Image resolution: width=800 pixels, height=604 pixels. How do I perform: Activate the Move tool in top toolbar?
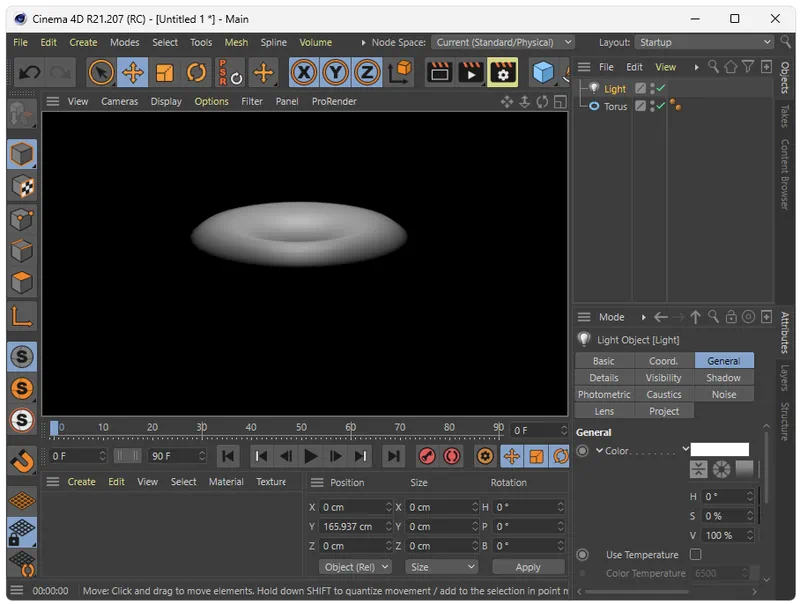click(132, 72)
